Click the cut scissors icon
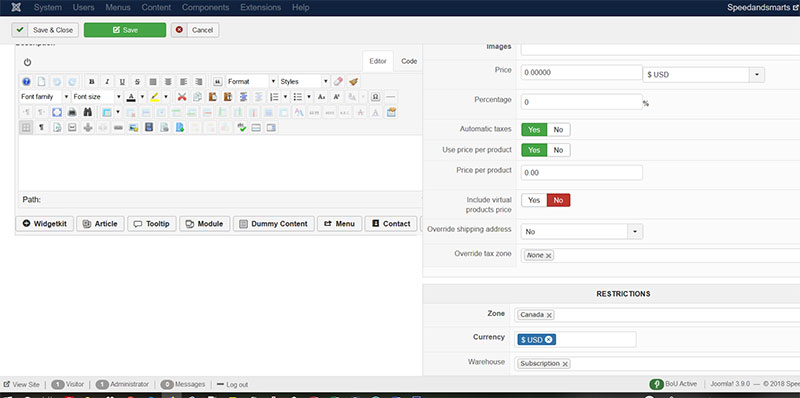This screenshot has height=398, width=800. (182, 97)
